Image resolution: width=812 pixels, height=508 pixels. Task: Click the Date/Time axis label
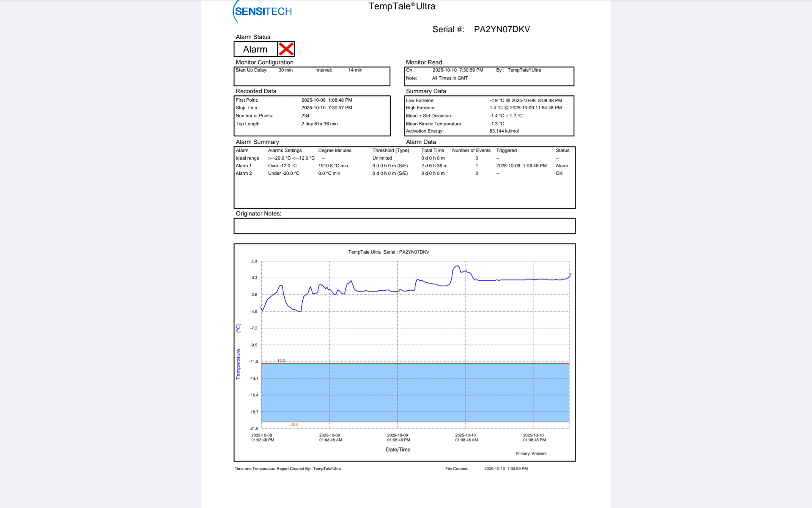pos(398,450)
